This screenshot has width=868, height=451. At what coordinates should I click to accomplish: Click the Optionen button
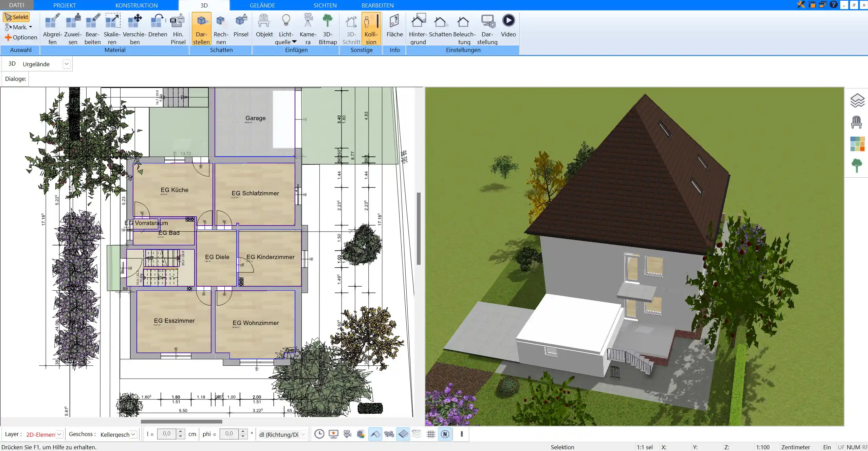(21, 37)
